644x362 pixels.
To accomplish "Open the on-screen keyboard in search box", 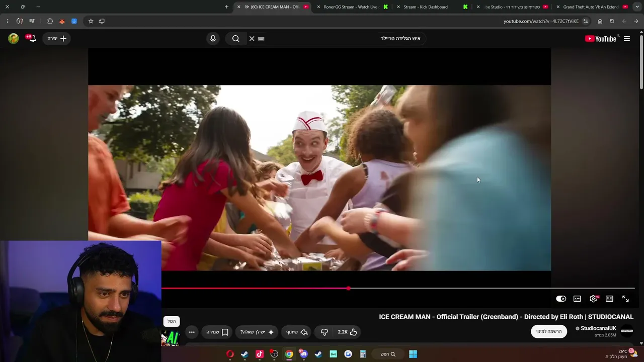I will pos(261,39).
